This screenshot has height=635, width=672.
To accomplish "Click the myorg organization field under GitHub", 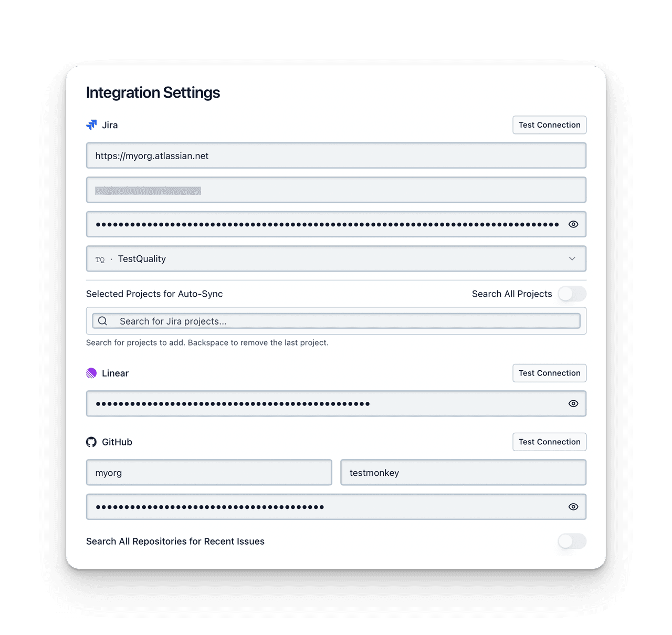I will click(x=209, y=472).
